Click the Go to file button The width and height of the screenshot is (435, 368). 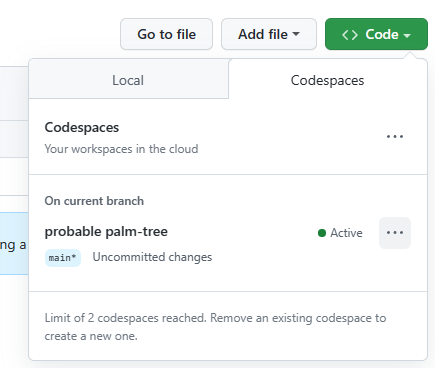coord(166,34)
